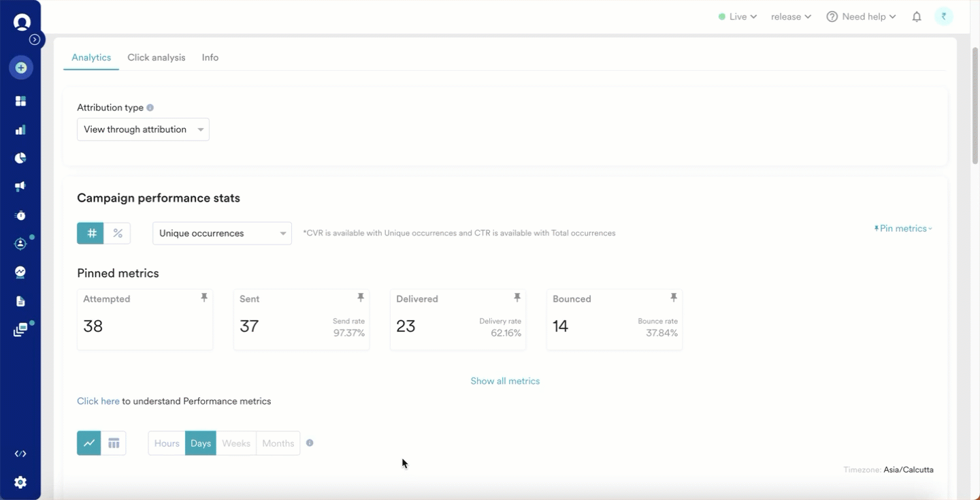980x500 pixels.
Task: Set time granularity to Weeks
Action: 236,443
